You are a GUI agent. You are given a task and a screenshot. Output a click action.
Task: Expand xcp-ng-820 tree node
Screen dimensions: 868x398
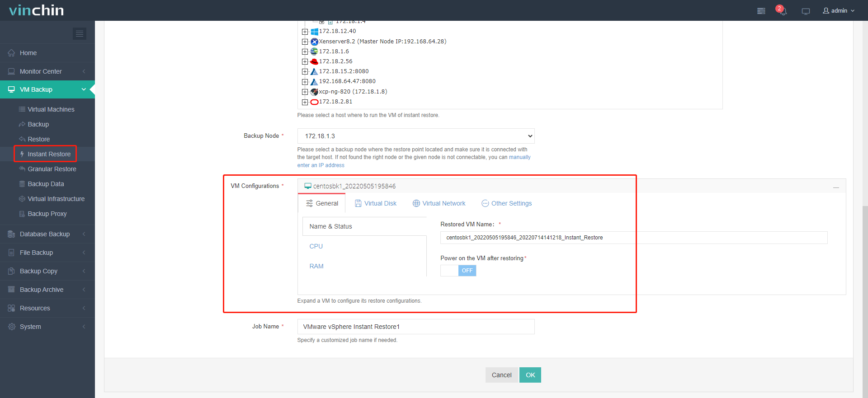(305, 92)
